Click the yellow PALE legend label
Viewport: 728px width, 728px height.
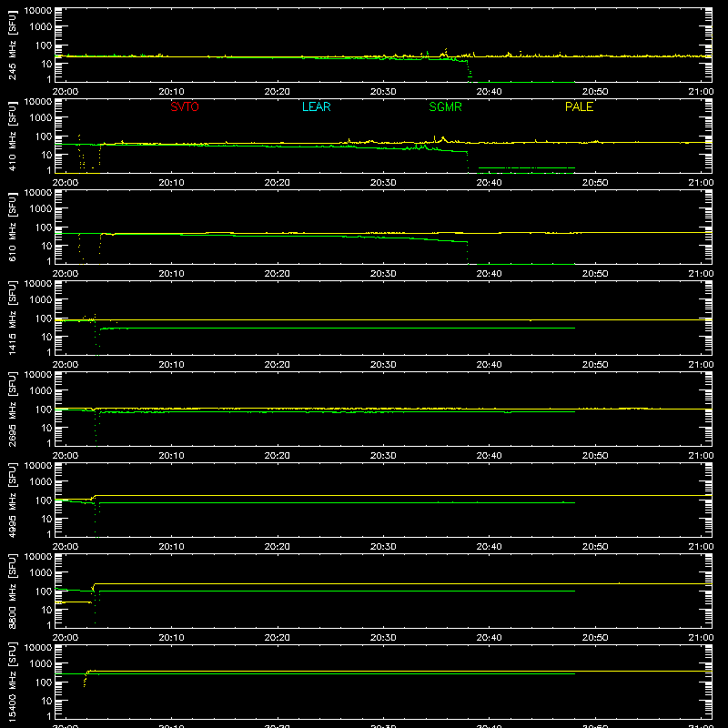point(579,106)
